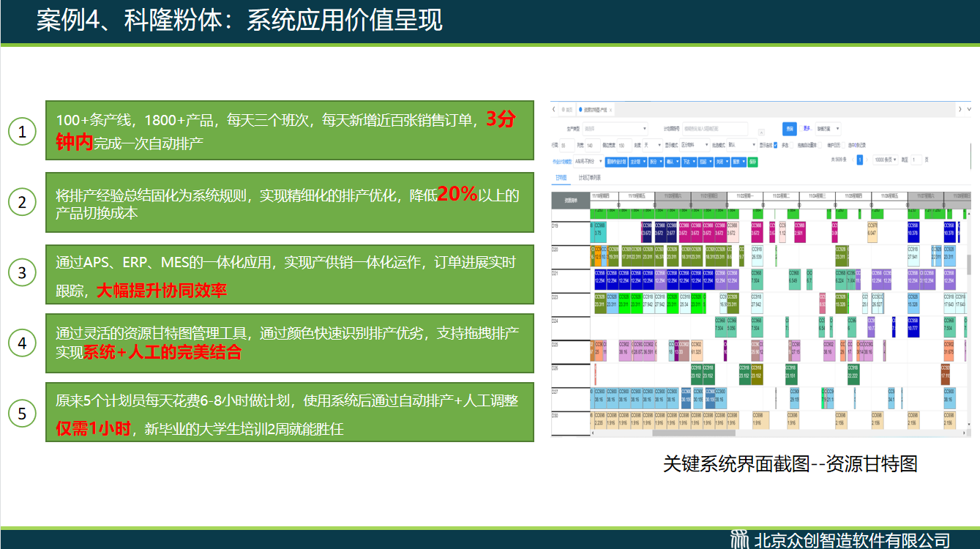Switch to the 首页 tab
The image size is (980, 549).
click(567, 110)
